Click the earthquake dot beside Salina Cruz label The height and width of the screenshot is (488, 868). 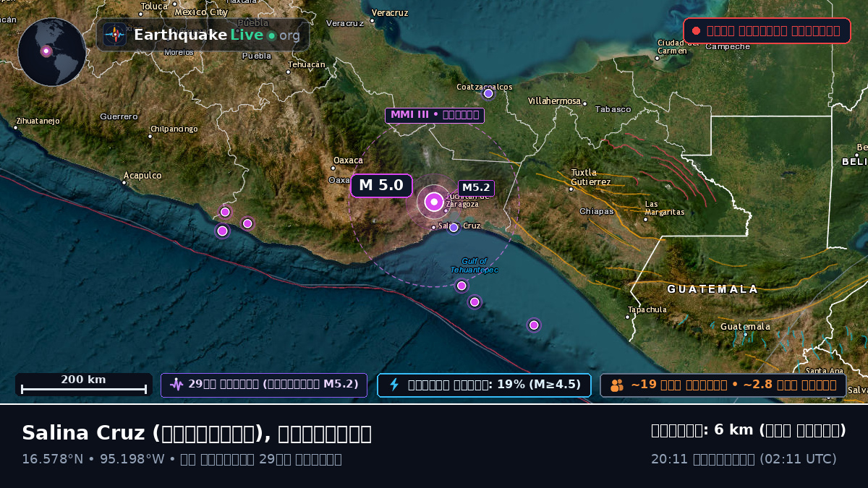coord(454,228)
